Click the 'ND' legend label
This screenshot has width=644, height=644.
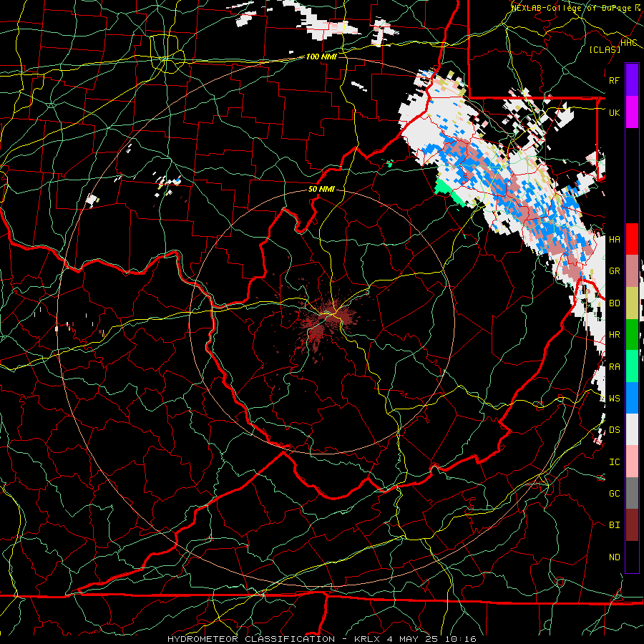[615, 557]
